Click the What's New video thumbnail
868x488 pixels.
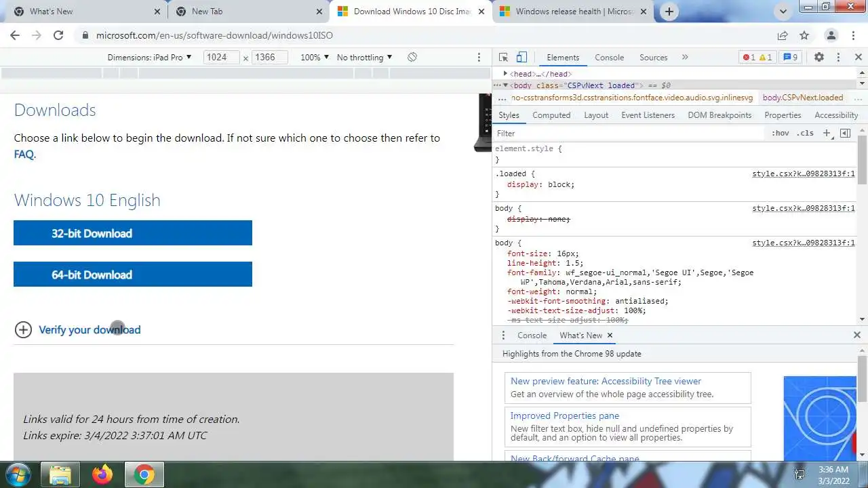820,418
